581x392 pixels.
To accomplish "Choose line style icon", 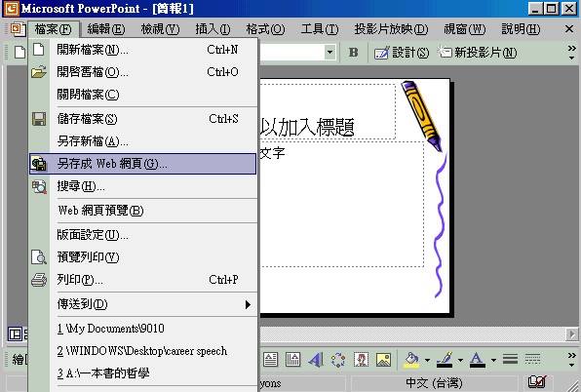I will [510, 359].
